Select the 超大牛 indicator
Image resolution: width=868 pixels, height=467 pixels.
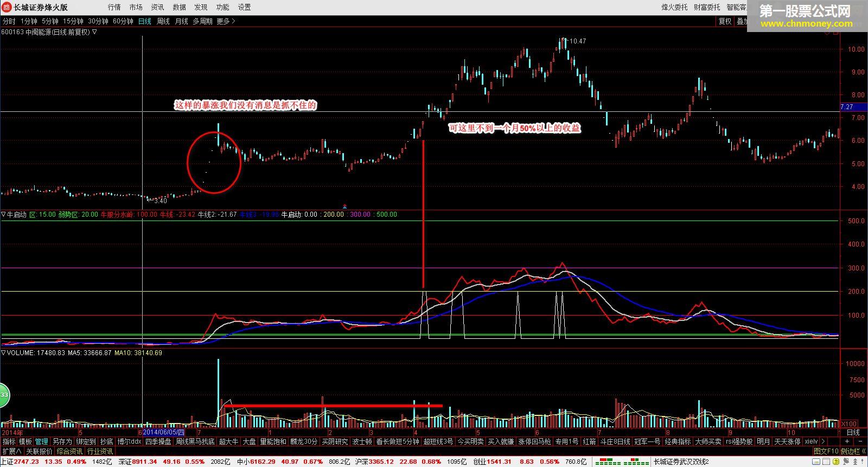coord(228,441)
